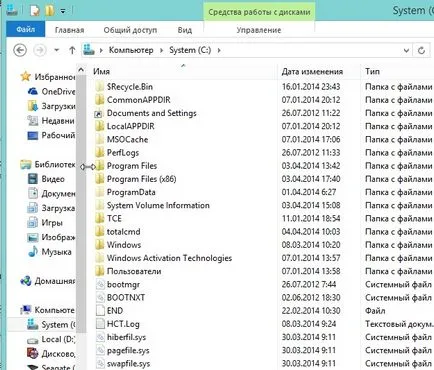This screenshot has width=434, height=370.
Task: Open the Управление tab
Action: [x=259, y=30]
